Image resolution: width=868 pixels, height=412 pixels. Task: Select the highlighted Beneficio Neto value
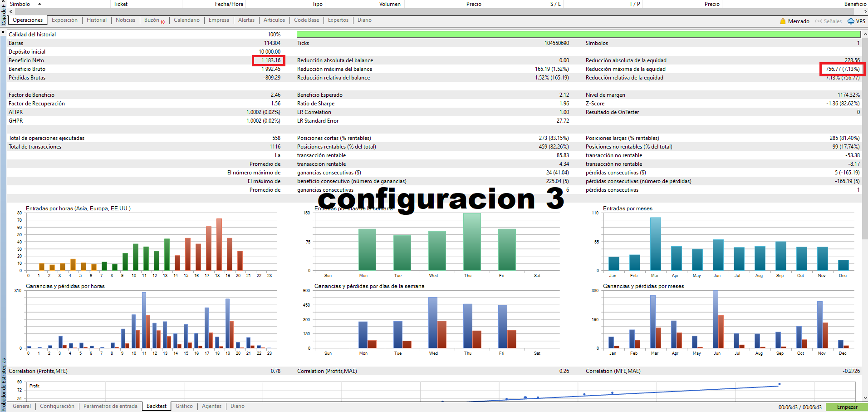tap(270, 60)
